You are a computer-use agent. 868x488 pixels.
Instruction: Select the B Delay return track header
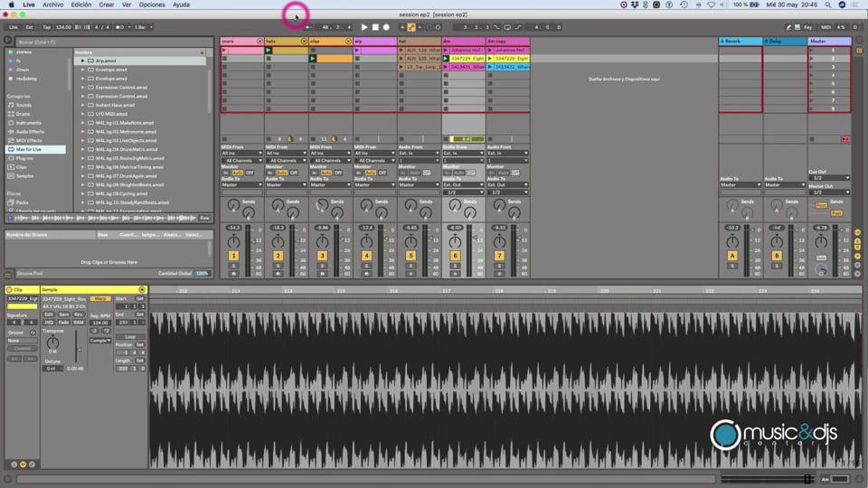[785, 42]
